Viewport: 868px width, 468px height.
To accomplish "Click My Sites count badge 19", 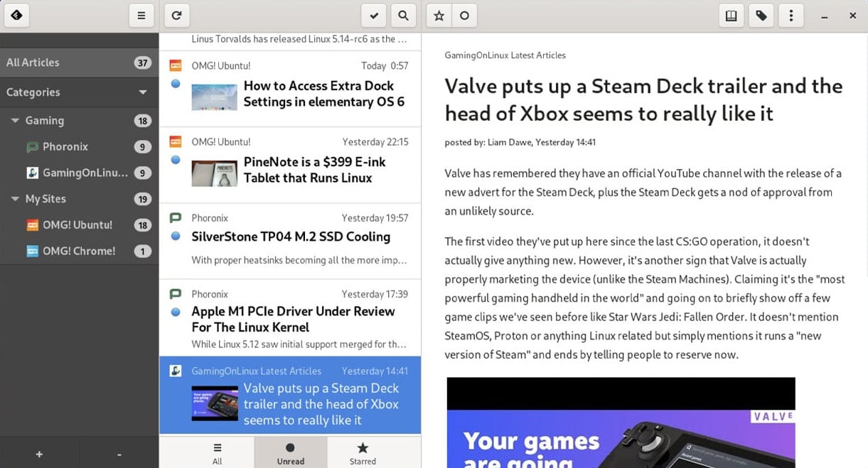I will pyautogui.click(x=143, y=199).
